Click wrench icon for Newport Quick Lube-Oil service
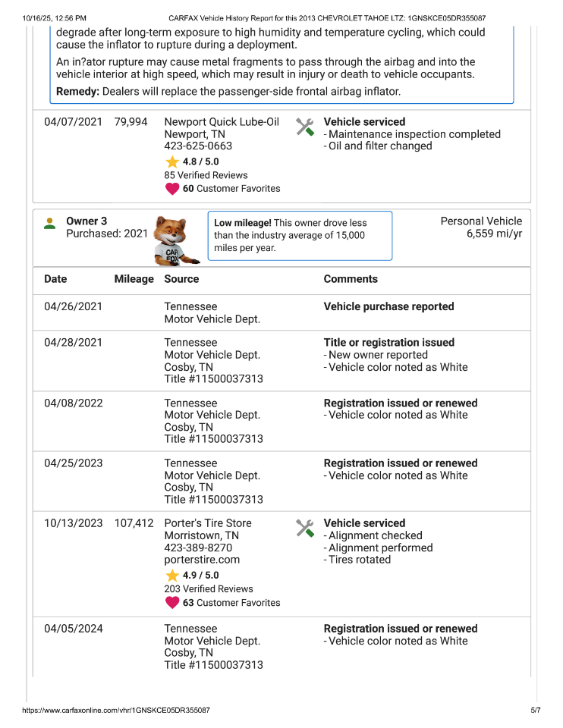This screenshot has height=728, width=563. click(305, 127)
